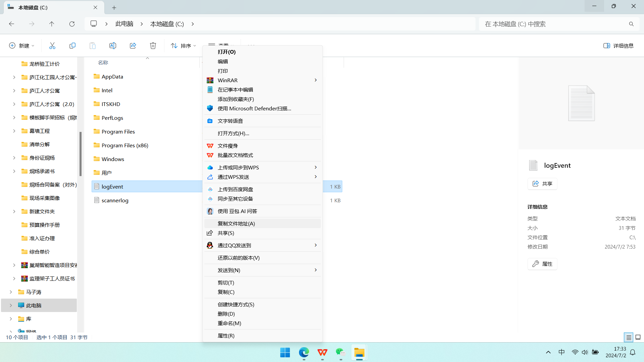Click the 共享 button in details pane

point(542,184)
